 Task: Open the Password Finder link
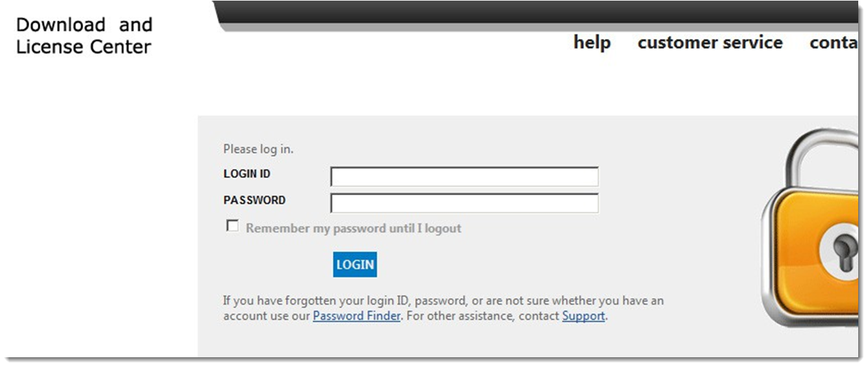point(356,316)
